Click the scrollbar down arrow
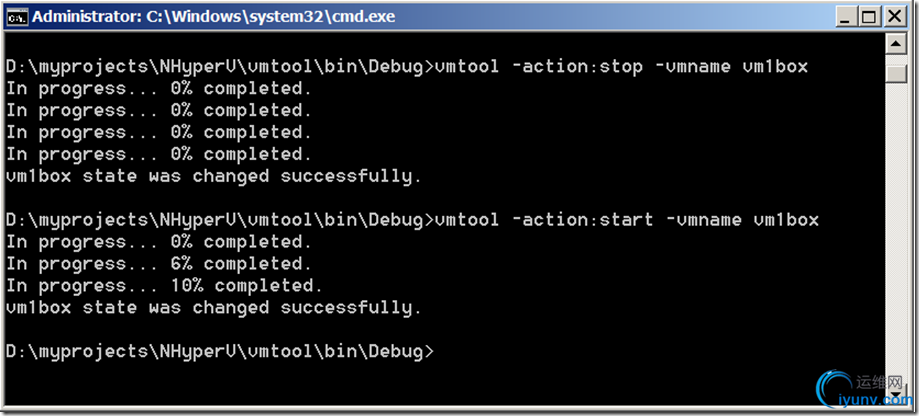 click(897, 396)
